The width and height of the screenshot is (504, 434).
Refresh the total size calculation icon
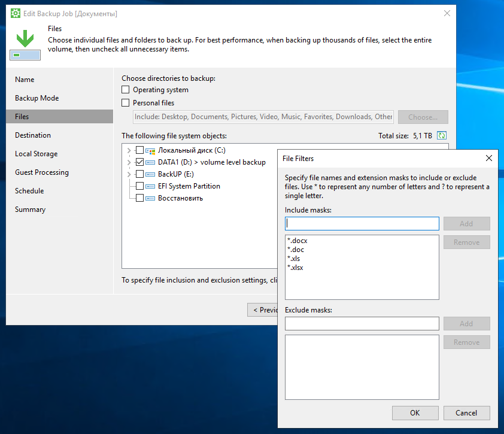pos(442,136)
